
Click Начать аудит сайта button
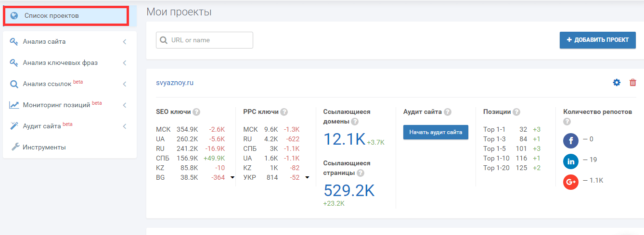click(x=436, y=132)
